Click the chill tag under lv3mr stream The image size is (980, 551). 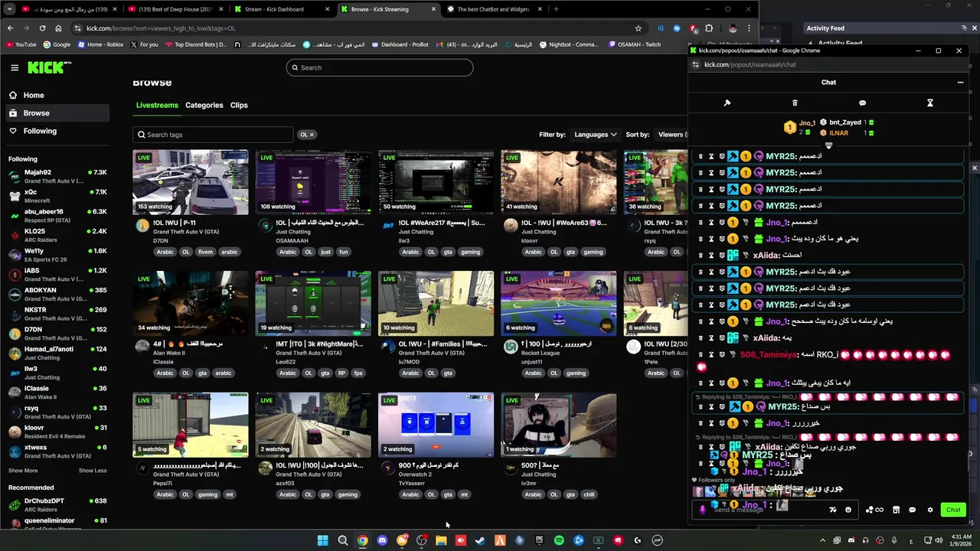589,494
